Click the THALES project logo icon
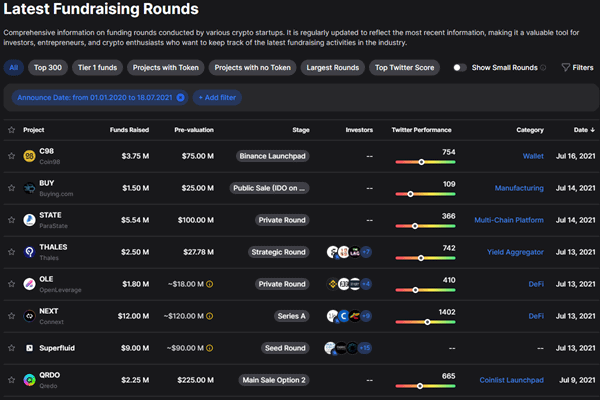Screen dimensions: 600x400 30,252
